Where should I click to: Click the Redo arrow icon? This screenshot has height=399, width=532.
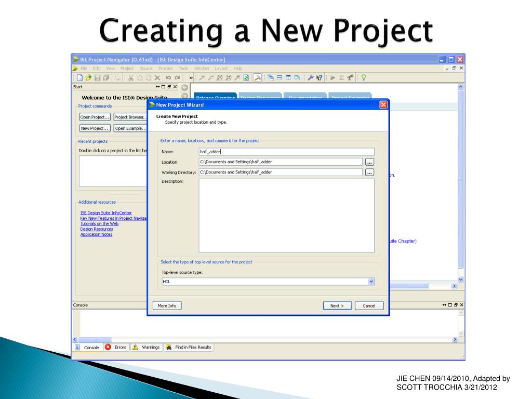click(x=177, y=78)
